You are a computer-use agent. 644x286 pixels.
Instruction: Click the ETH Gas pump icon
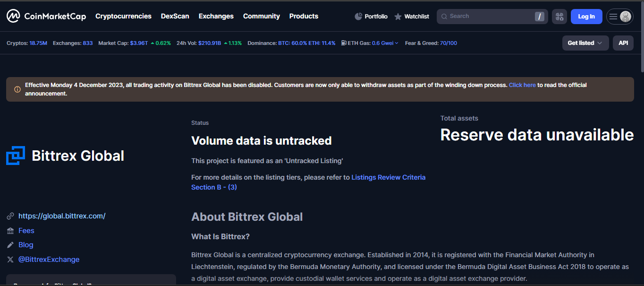point(344,43)
